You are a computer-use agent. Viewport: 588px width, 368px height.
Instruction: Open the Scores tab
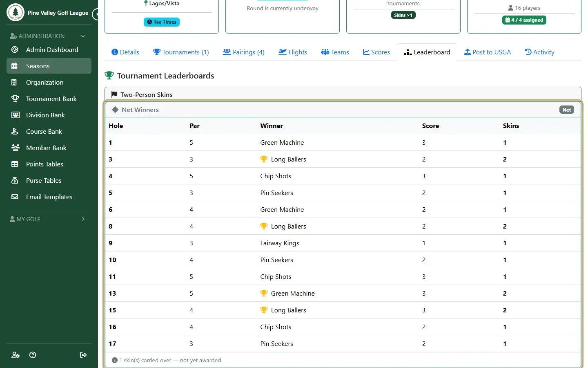click(x=376, y=52)
